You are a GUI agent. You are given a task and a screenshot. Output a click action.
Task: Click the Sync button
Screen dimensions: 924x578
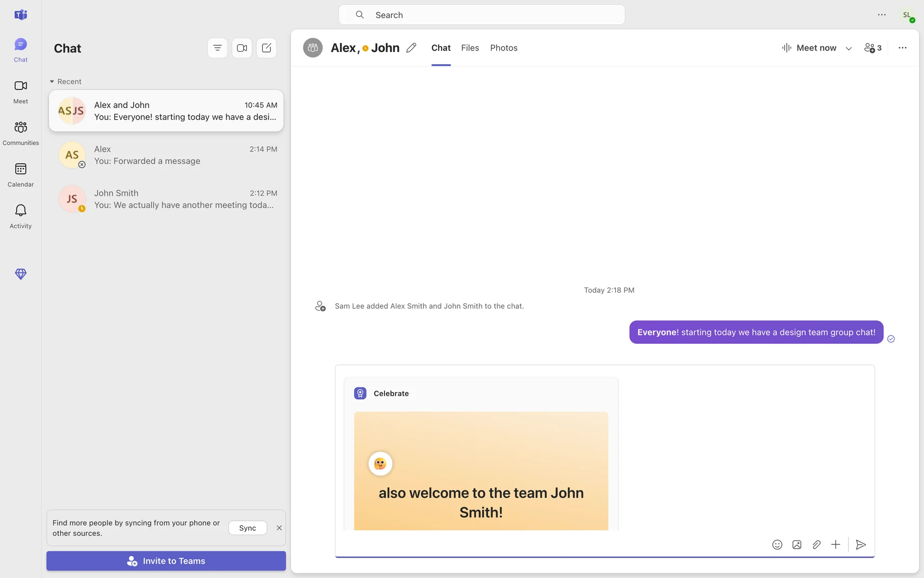pos(247,528)
